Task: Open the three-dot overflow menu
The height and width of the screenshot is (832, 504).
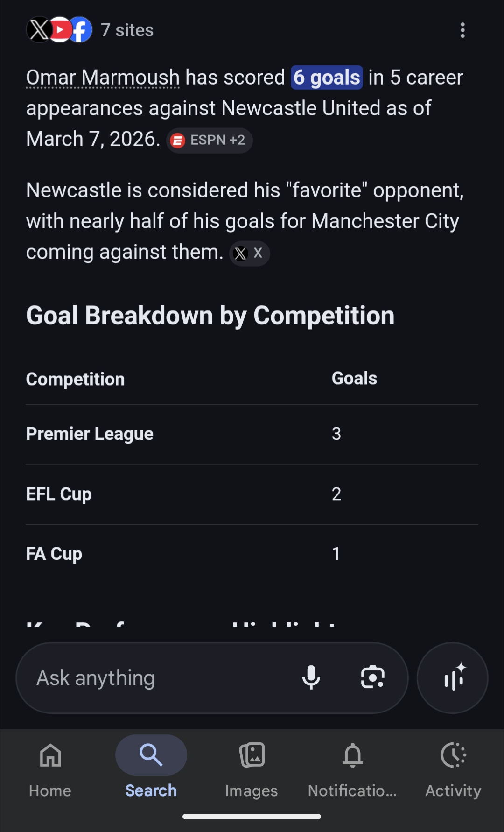Action: point(462,30)
